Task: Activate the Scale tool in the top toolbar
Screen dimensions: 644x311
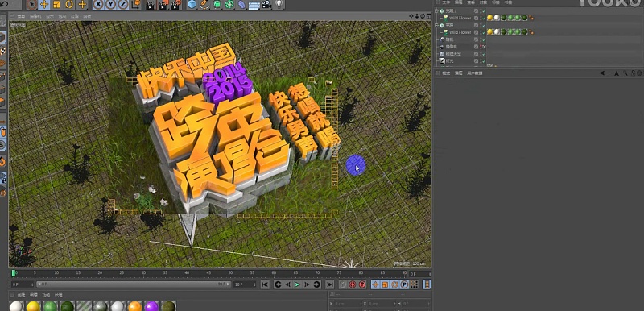Action: tap(56, 5)
